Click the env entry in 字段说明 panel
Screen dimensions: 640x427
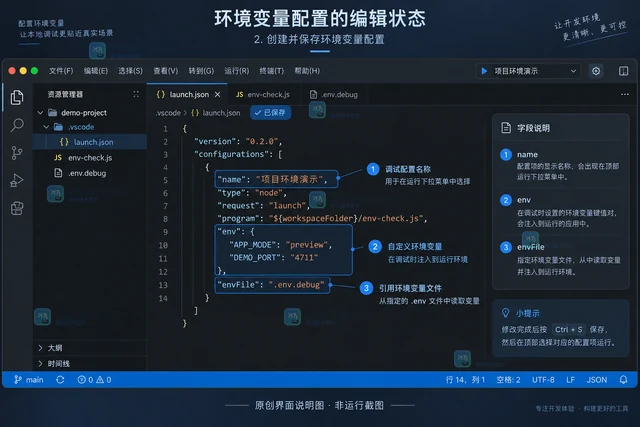point(560,211)
